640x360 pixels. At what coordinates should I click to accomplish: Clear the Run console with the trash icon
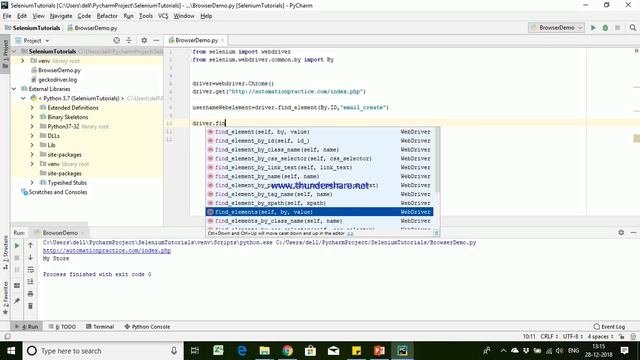tap(31, 306)
